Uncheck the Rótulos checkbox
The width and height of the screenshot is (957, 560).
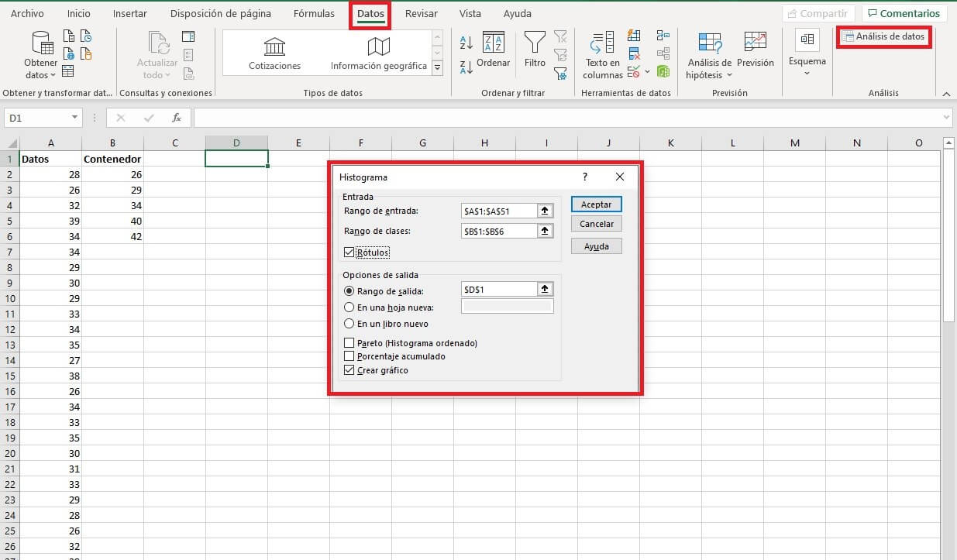point(349,253)
